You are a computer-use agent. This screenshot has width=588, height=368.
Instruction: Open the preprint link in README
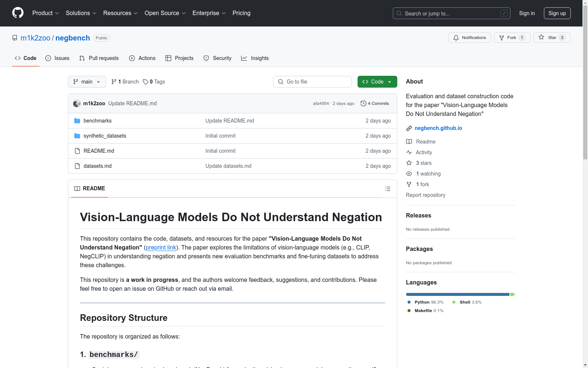click(161, 248)
